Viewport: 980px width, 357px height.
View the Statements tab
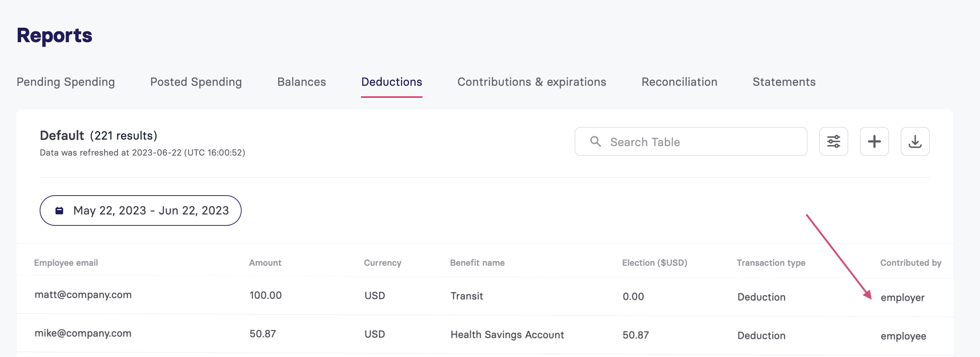[x=784, y=82]
